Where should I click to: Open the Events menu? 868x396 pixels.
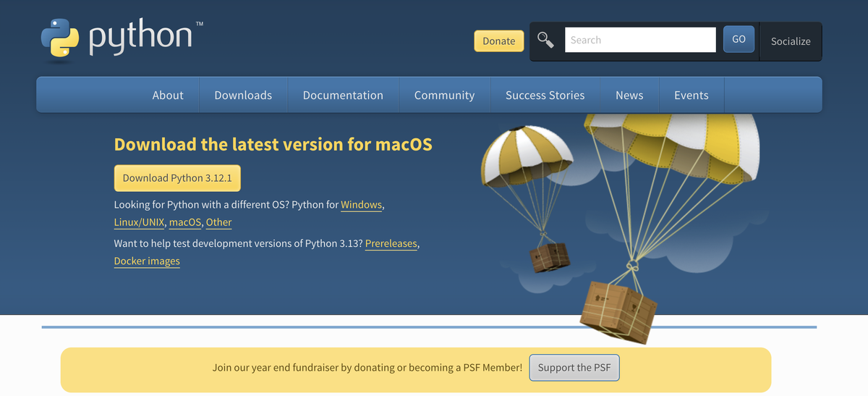click(691, 95)
